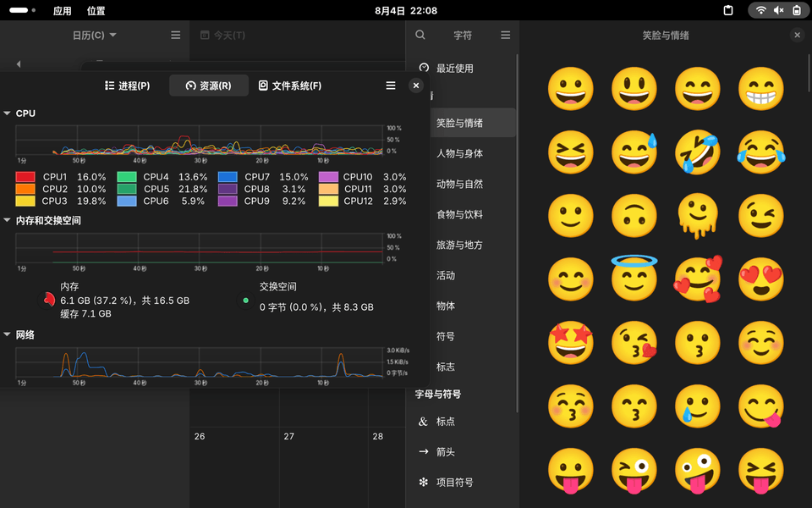Screen dimensions: 812x508
Task: Click the 今天(T) button
Action: click(x=222, y=36)
